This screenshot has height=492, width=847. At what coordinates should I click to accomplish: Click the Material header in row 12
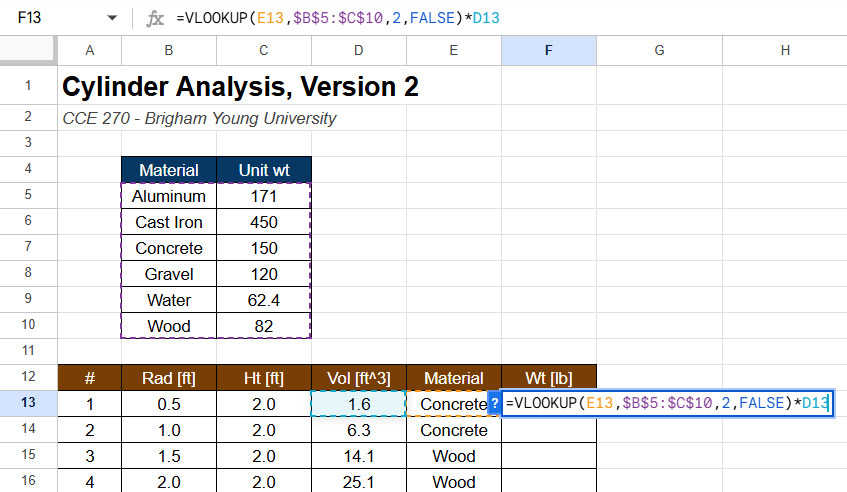pos(454,378)
